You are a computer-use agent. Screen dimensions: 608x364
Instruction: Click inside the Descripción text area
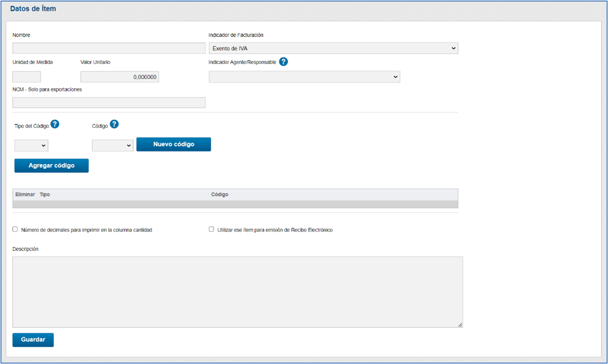pyautogui.click(x=237, y=291)
